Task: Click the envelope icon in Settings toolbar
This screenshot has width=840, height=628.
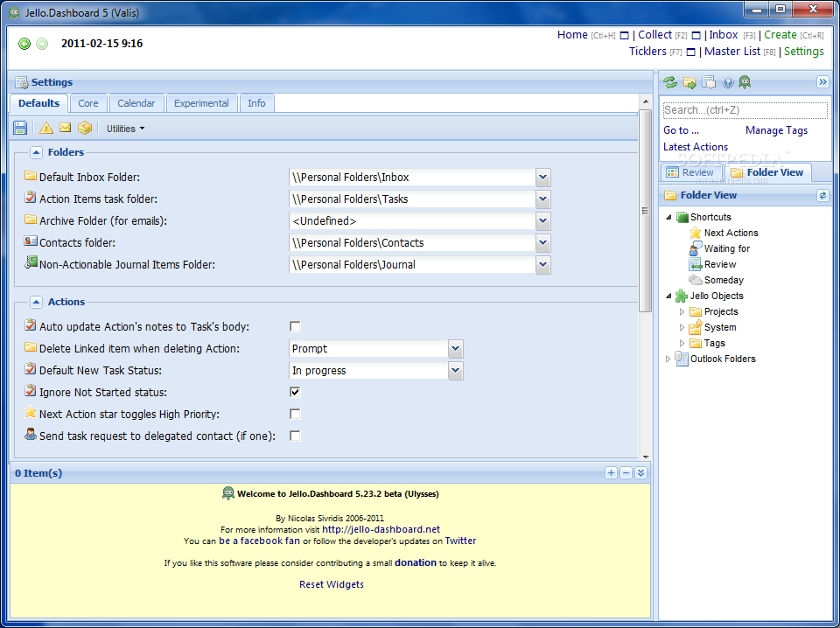Action: click(x=66, y=129)
